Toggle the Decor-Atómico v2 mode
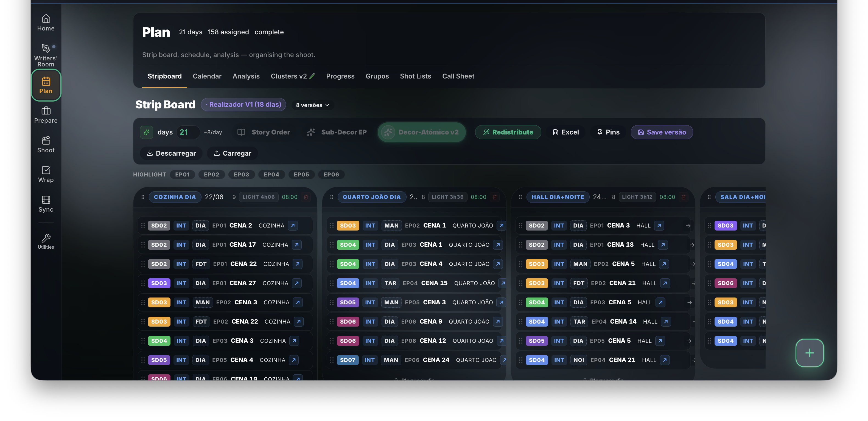This screenshot has width=868, height=421. (422, 132)
